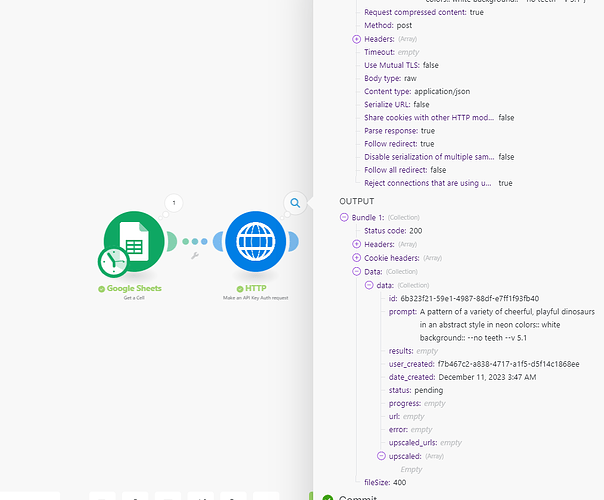Image resolution: width=604 pixels, height=500 pixels.
Task: Select the id value 6b323f21-59e1-4987
Action: (470, 299)
